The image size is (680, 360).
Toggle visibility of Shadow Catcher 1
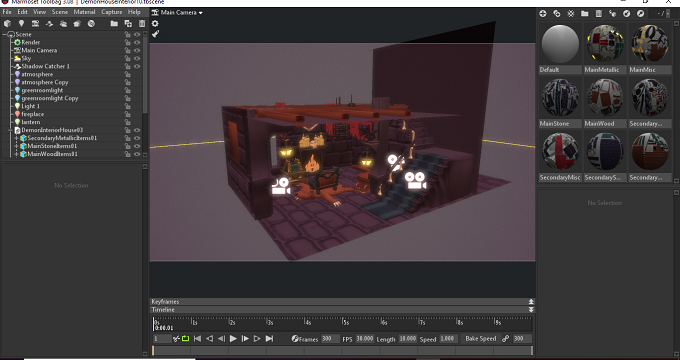(137, 66)
